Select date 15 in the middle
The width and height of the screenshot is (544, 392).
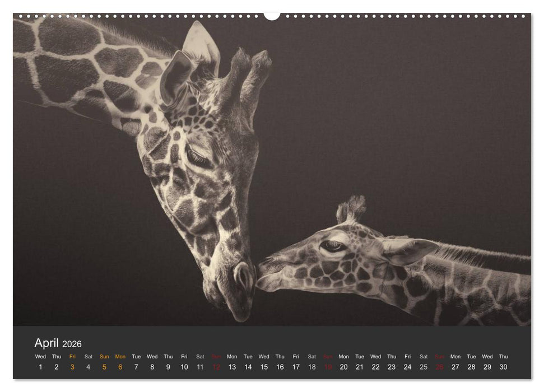[x=263, y=365]
